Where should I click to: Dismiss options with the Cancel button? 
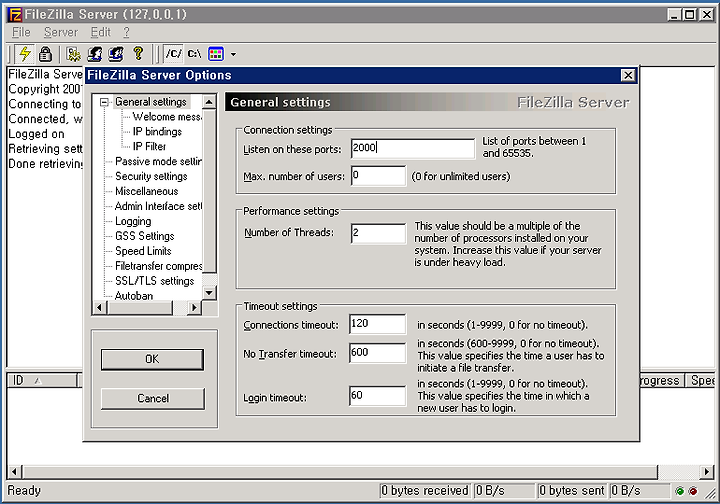pyautogui.click(x=152, y=398)
